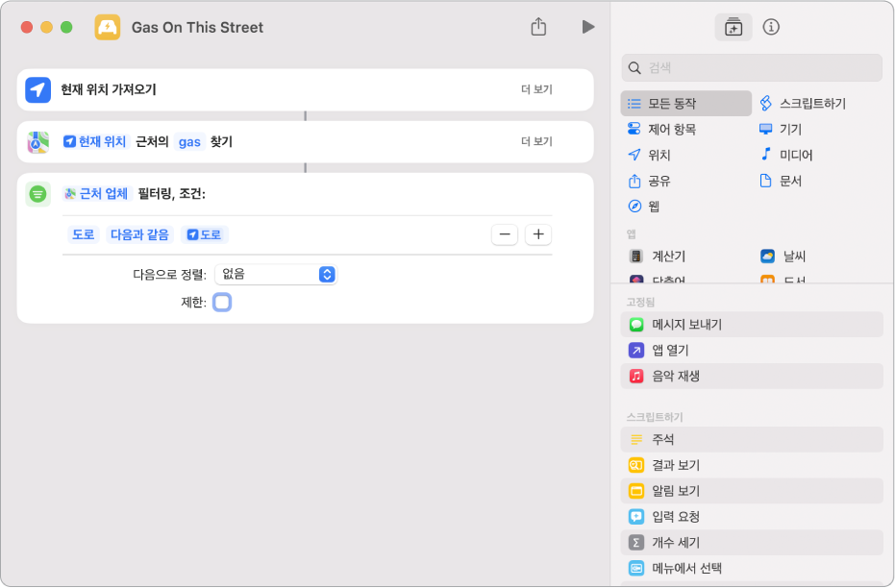Run the shortcut with the play button
The height and width of the screenshot is (588, 895).
(x=588, y=27)
